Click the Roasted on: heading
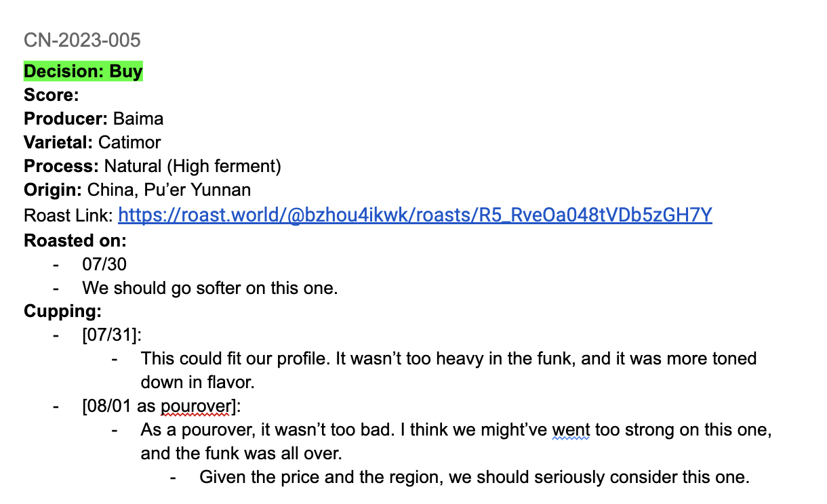The image size is (827, 504). [x=75, y=240]
